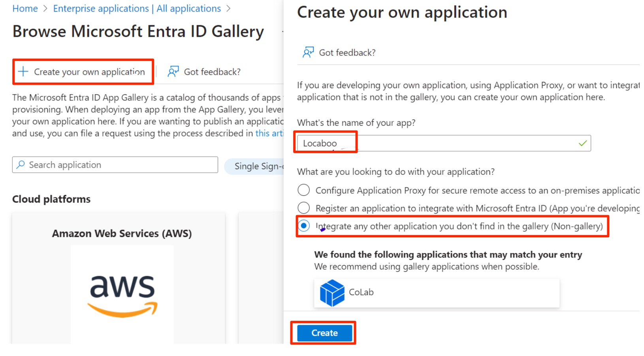
Task: Open the Amazon Web Services (AWS) card
Action: pyautogui.click(x=119, y=277)
